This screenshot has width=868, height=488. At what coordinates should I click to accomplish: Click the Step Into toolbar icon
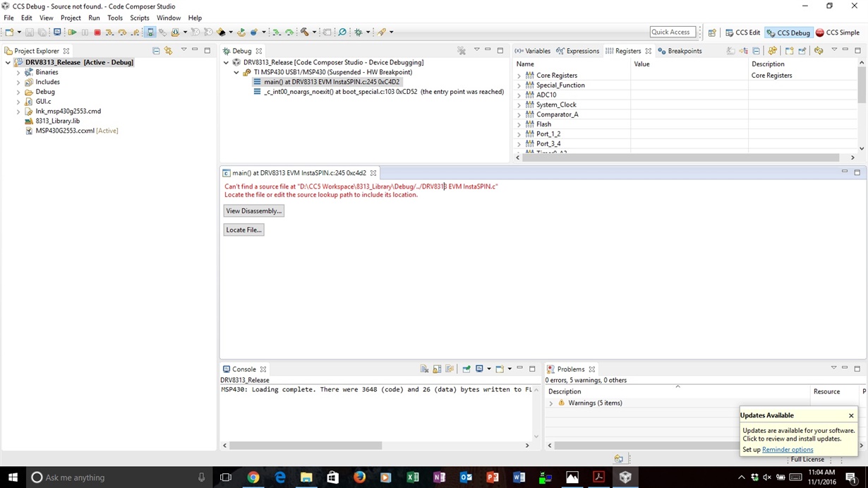point(109,32)
